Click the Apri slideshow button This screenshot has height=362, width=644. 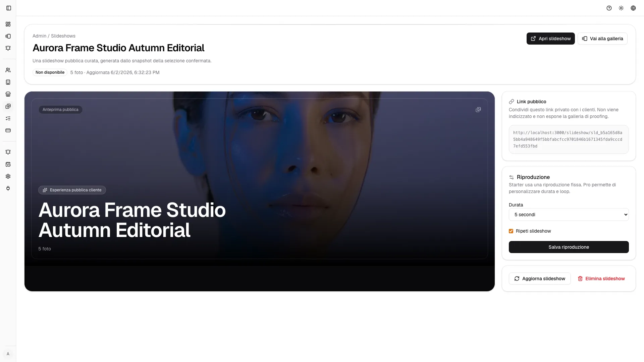550,39
